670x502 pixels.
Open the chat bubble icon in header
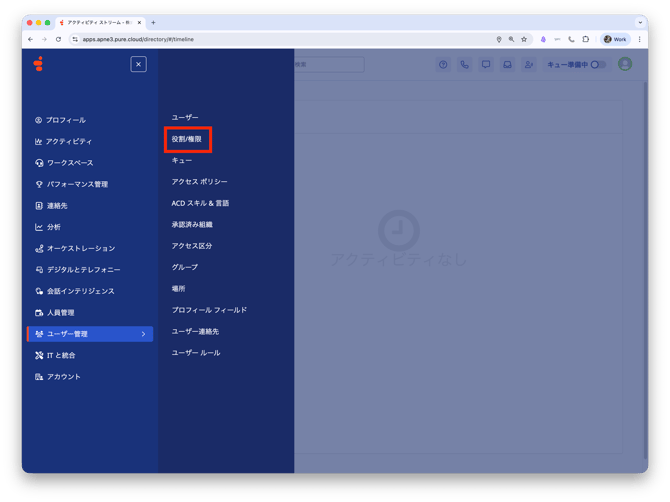pyautogui.click(x=486, y=65)
